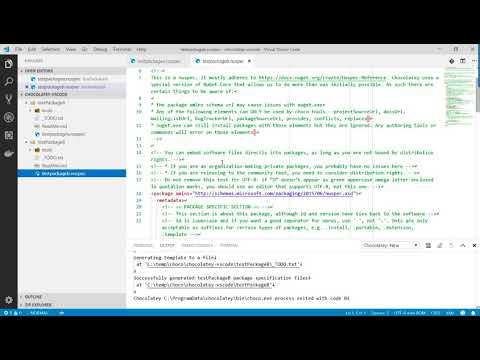Expand the Outline section
Screen dimensions: 480x360
[x=72, y=297]
